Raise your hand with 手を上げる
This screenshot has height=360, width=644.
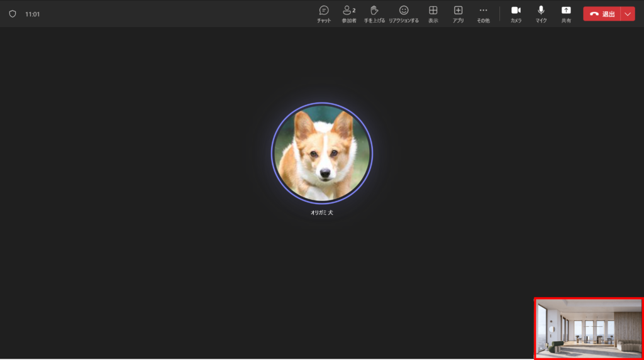point(374,13)
